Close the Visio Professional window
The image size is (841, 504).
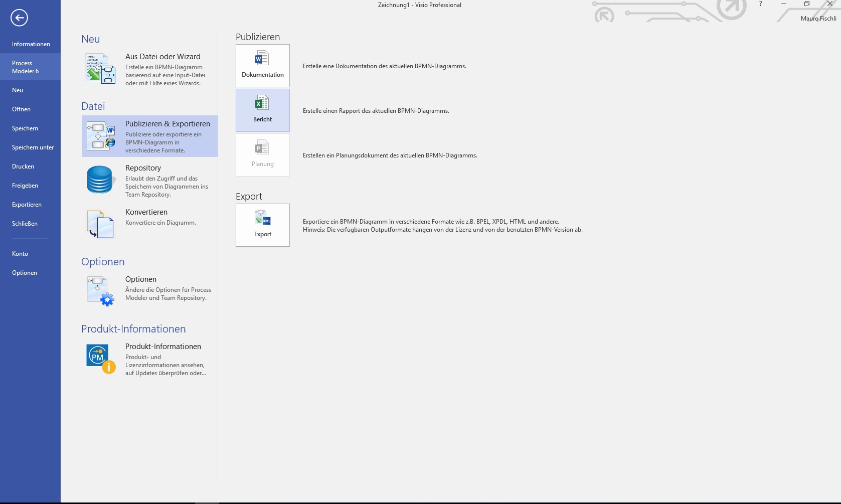point(829,4)
